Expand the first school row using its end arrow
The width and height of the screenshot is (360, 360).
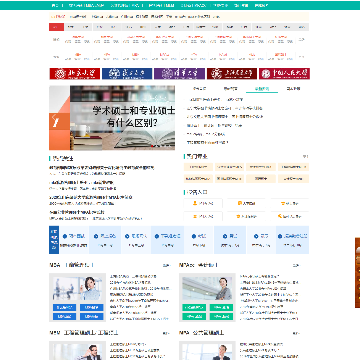[x=301, y=39]
